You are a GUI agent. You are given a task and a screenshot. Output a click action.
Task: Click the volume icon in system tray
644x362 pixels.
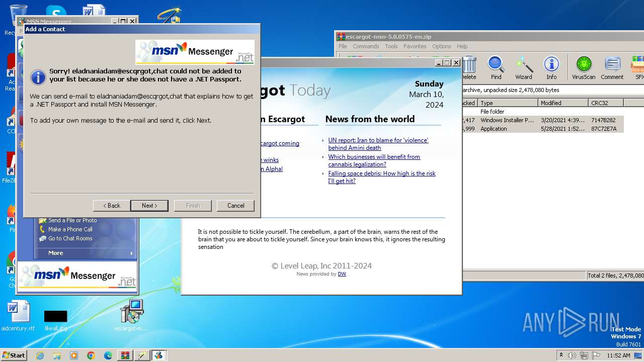click(x=572, y=355)
